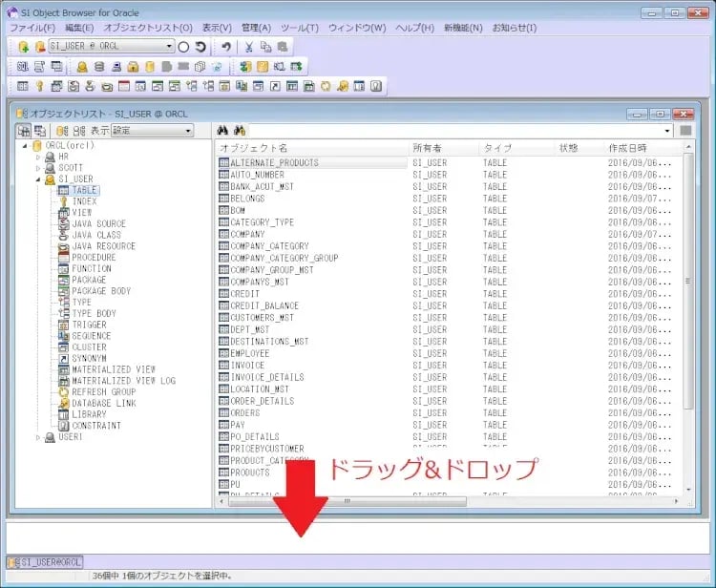Select the EMPLOYEE table row
Image resolution: width=716 pixels, height=588 pixels.
249,353
